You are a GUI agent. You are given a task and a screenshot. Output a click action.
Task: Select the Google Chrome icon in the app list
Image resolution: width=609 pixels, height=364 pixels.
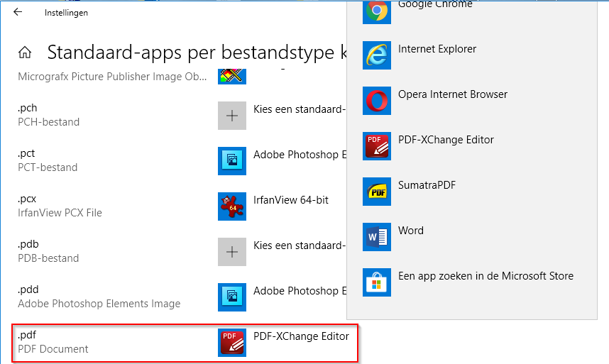[x=376, y=11]
